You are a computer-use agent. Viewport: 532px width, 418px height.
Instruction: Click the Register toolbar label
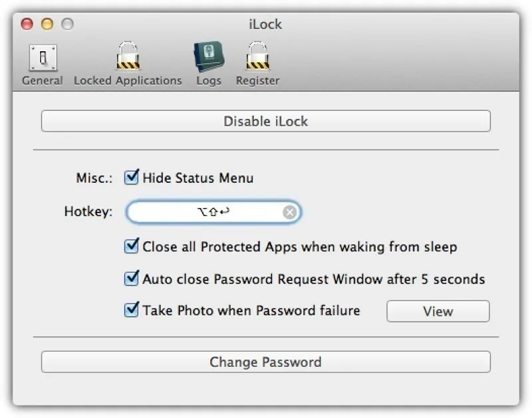coord(257,80)
